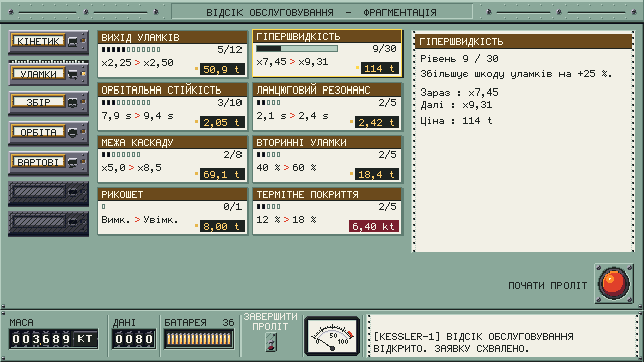
Task: Select the ОРБІТАЛЬНА СТІЙКІСТЬ card header
Action: (x=172, y=90)
